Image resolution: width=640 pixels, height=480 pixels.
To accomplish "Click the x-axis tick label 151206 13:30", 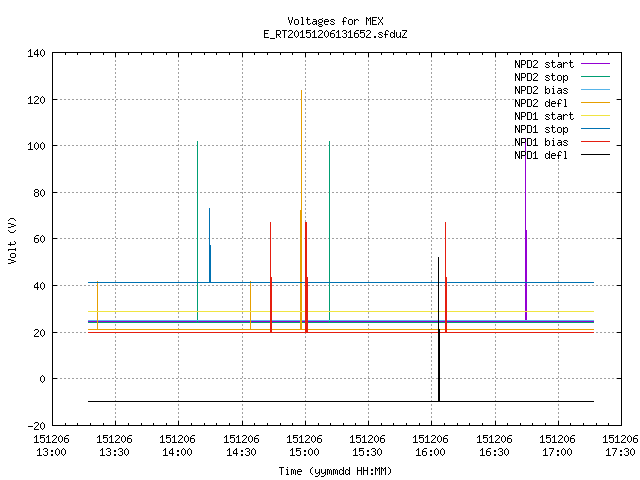I will pyautogui.click(x=115, y=446).
